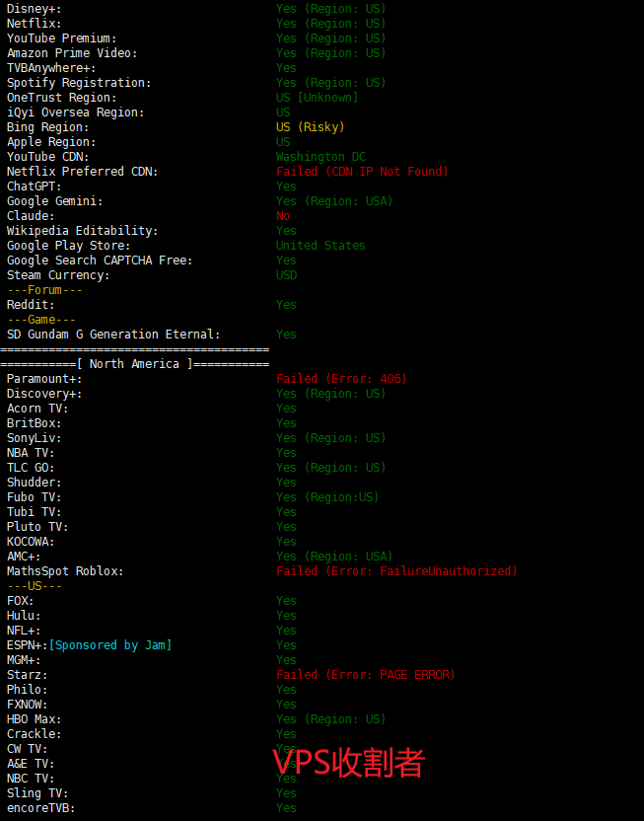Image resolution: width=644 pixels, height=821 pixels.
Task: Click the '---Forum---' category label
Action: click(x=44, y=290)
